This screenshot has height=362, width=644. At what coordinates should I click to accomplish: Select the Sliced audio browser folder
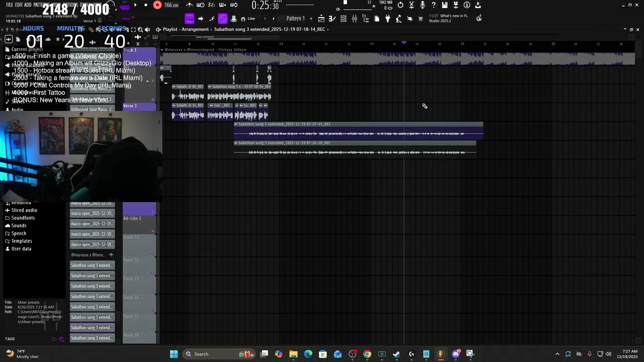(x=24, y=210)
